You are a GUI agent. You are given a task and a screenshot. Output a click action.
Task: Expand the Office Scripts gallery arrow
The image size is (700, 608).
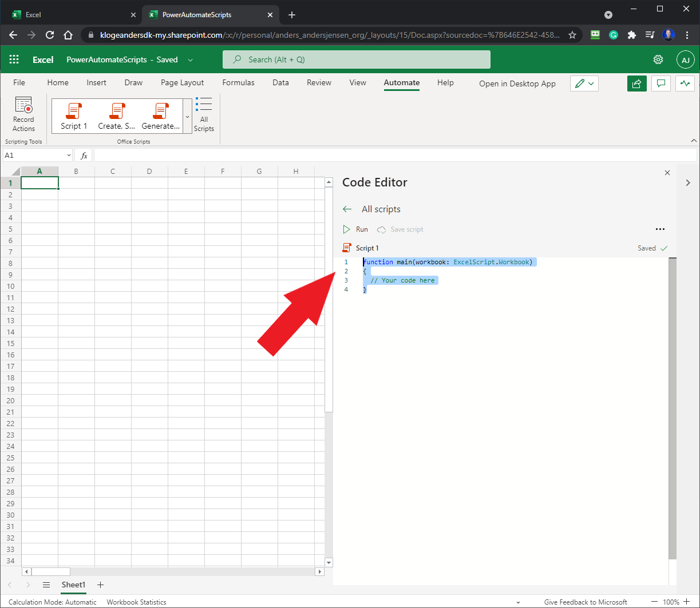(187, 116)
